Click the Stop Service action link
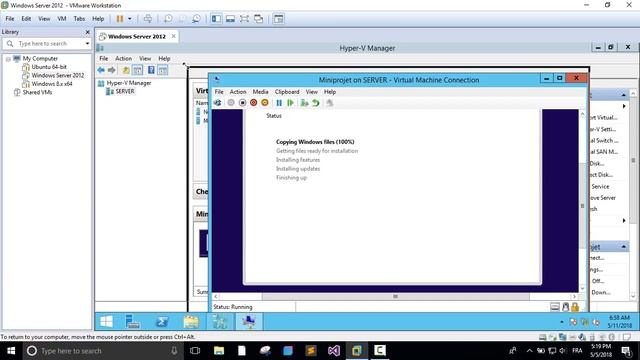This screenshot has height=360, width=640. (x=600, y=186)
